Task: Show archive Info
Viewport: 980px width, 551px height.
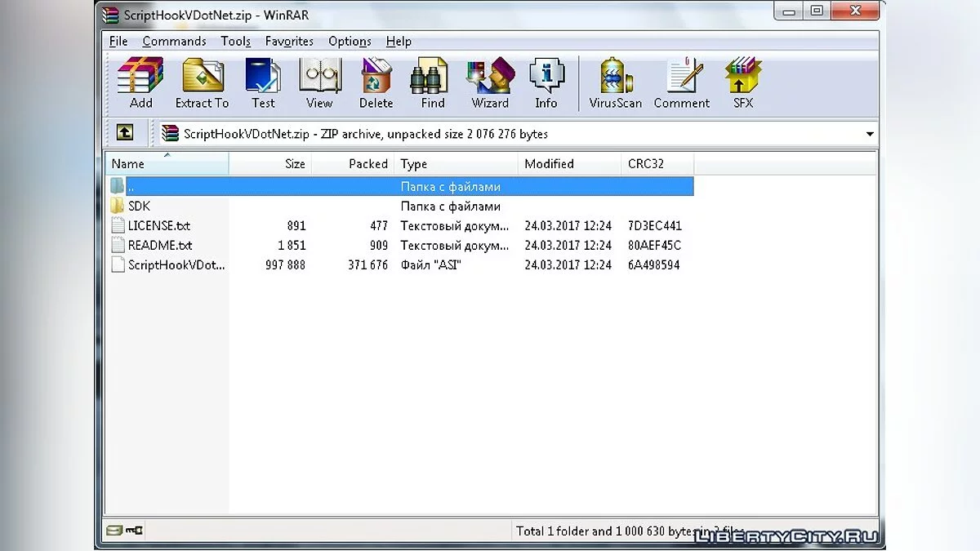Action: pyautogui.click(x=546, y=83)
